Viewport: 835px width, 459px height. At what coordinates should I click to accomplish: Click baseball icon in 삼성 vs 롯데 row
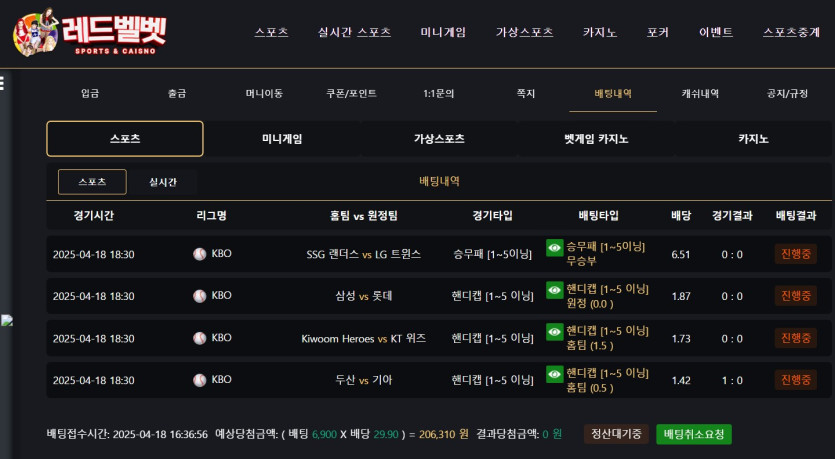(x=199, y=296)
